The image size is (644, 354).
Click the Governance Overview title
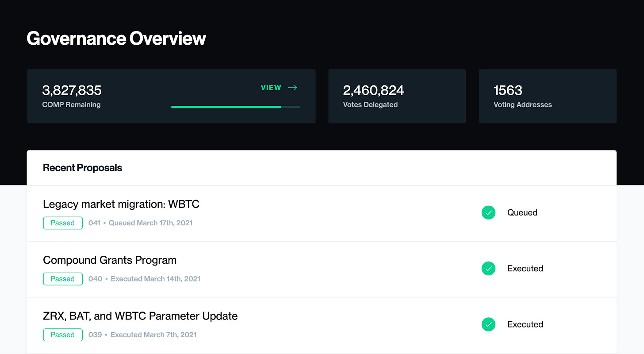click(x=116, y=38)
